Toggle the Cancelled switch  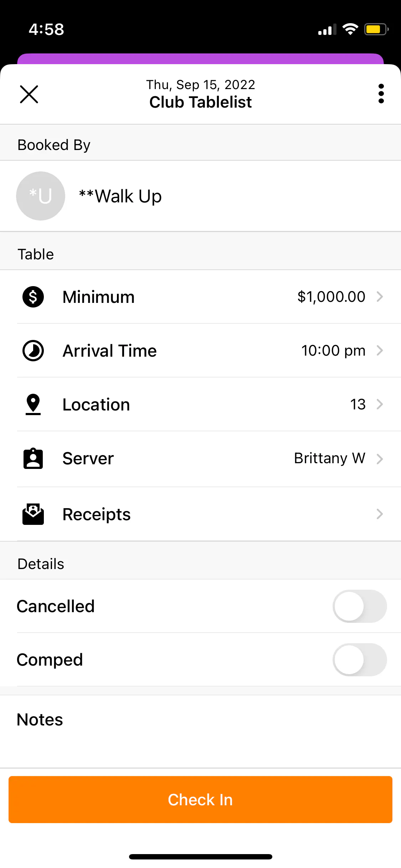click(359, 606)
